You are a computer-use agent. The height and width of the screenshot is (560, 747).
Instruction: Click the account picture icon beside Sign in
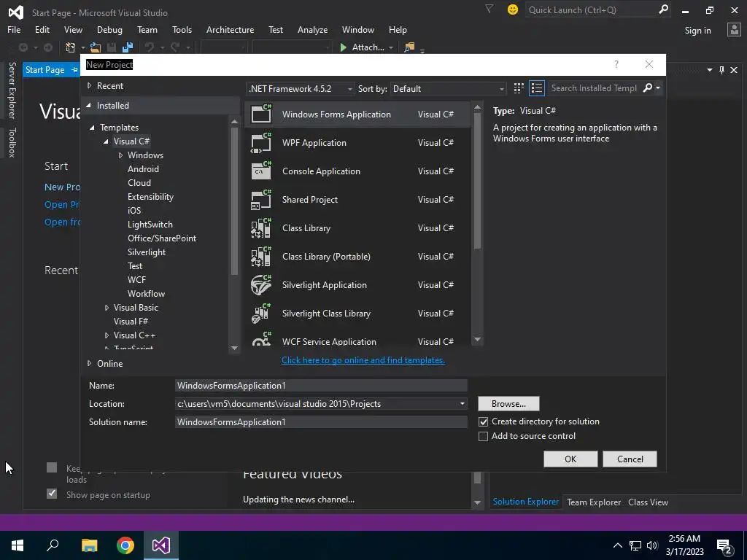pyautogui.click(x=734, y=29)
